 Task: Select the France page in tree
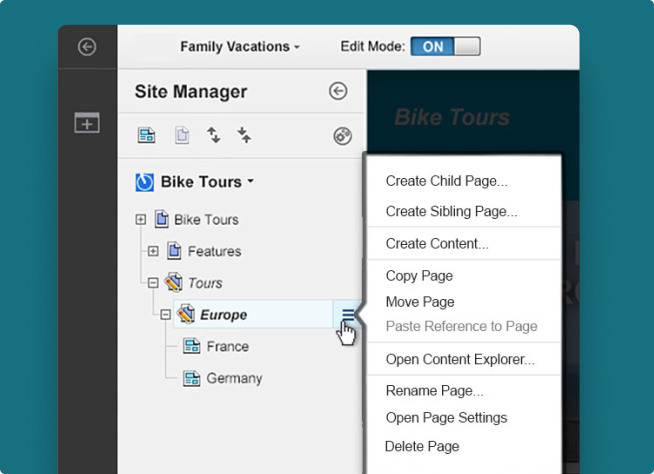[x=227, y=347]
